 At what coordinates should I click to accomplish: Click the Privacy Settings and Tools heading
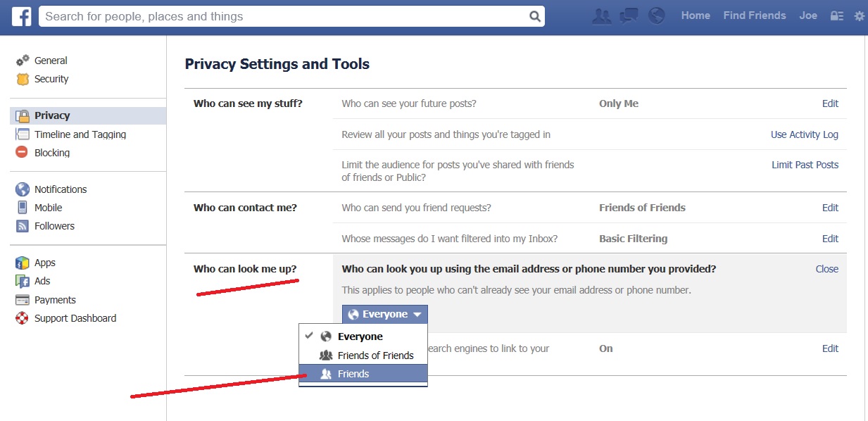pyautogui.click(x=277, y=64)
